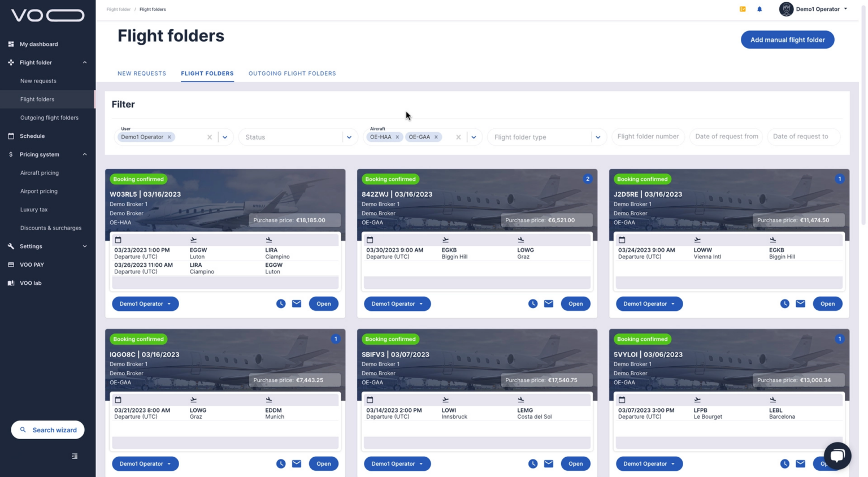Image resolution: width=868 pixels, height=477 pixels.
Task: Click the mail icon on IQGO8C card
Action: pyautogui.click(x=297, y=463)
